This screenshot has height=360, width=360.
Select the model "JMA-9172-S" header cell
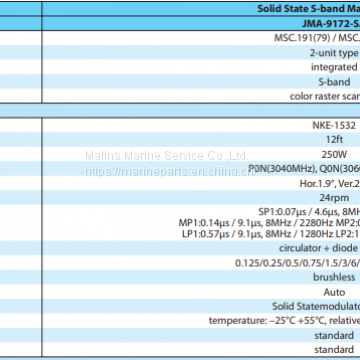coord(201,23)
